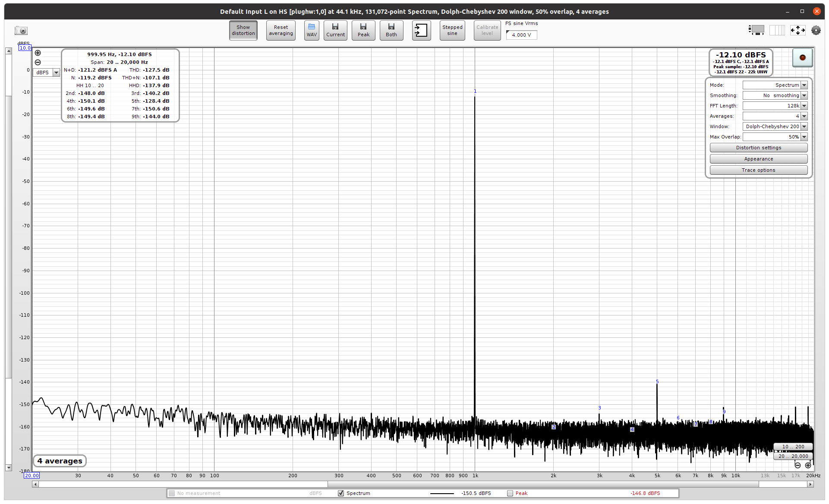Viewport: 829px width, 504px height.
Task: Click the vertical scrollbar thumb
Action: 9,237
